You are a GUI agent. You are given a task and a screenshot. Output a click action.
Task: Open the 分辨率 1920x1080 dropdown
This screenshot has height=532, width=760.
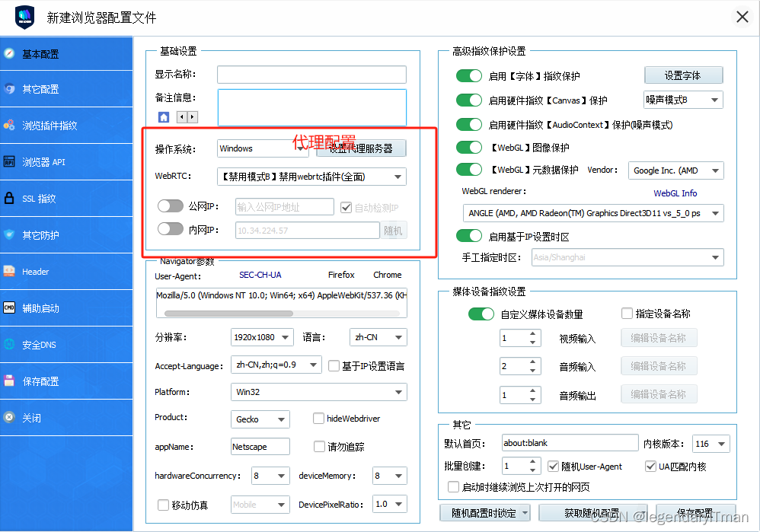(262, 337)
